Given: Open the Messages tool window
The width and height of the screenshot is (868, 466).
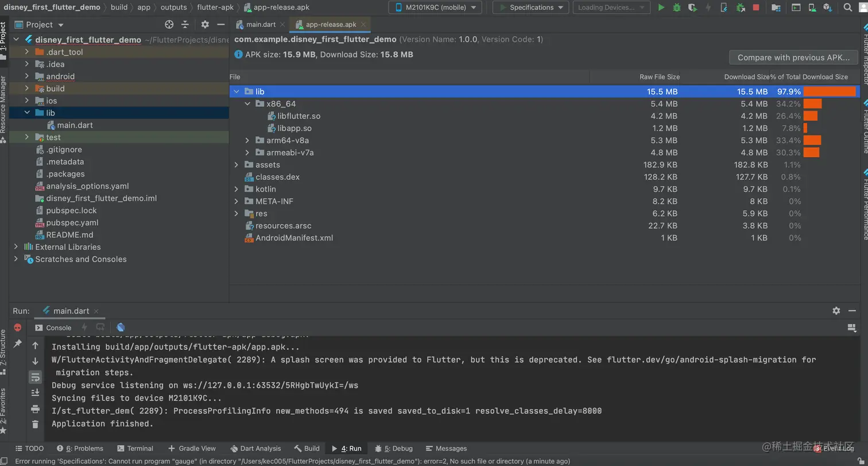Looking at the screenshot, I should coord(445,448).
